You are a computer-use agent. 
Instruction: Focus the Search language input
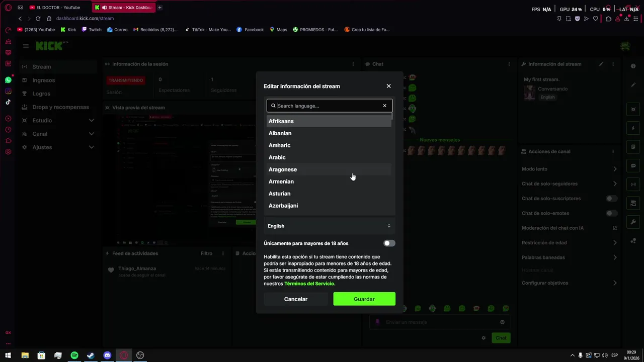coord(329,106)
